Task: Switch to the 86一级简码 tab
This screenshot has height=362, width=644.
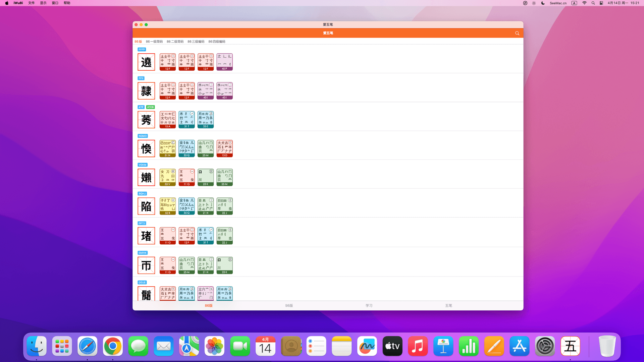Action: tap(154, 42)
